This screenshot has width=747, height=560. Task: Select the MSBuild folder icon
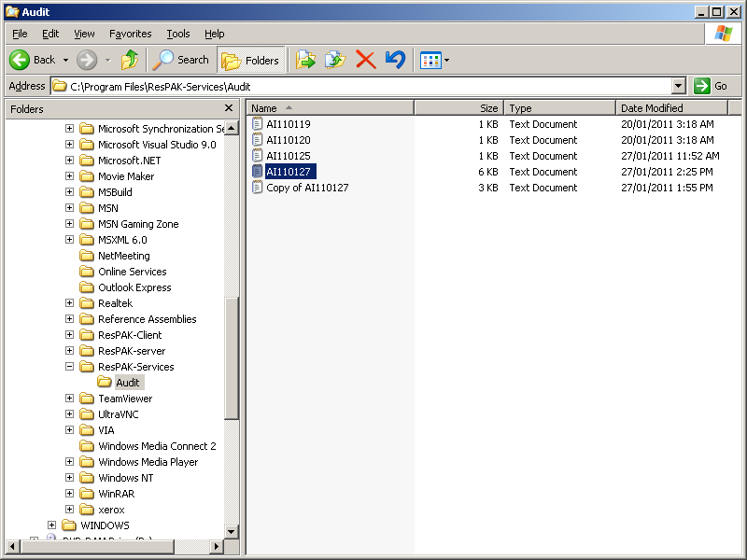(87, 192)
